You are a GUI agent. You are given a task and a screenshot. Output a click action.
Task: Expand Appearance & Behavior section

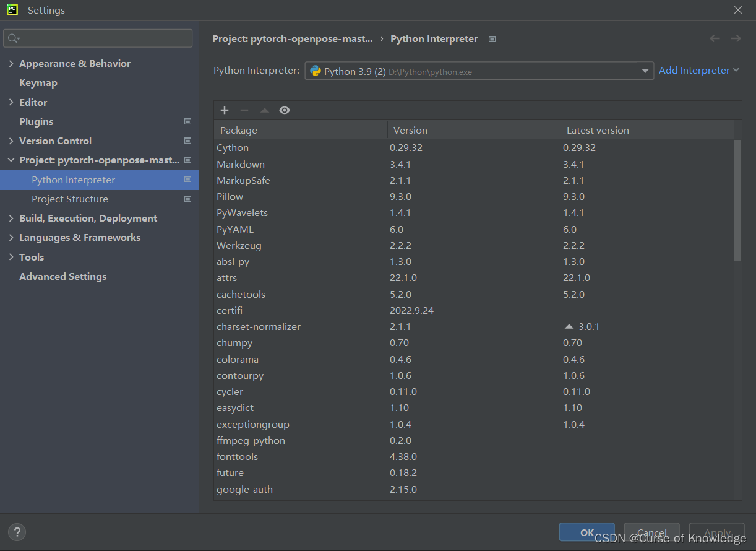point(11,63)
